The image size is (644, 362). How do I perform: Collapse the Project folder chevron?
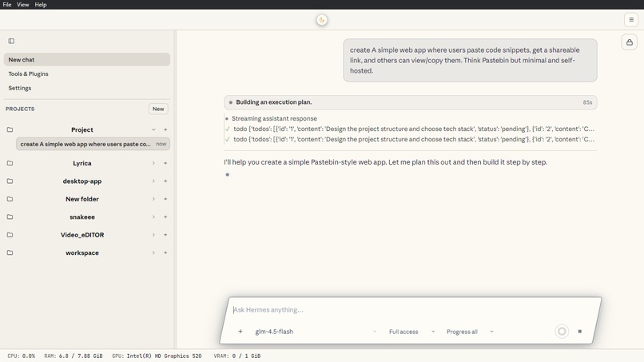click(153, 129)
